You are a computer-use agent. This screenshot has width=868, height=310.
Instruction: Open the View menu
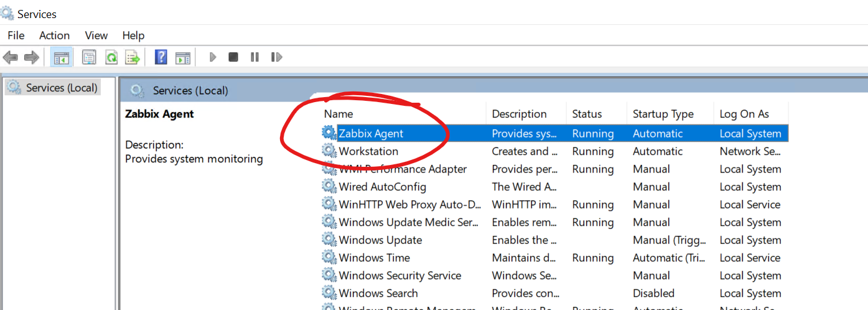coord(96,35)
